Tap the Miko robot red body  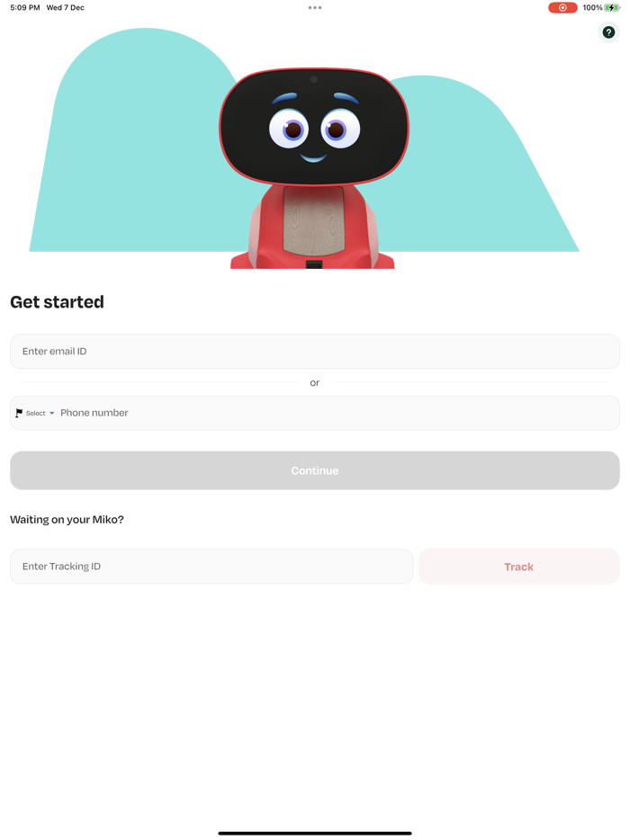312,227
